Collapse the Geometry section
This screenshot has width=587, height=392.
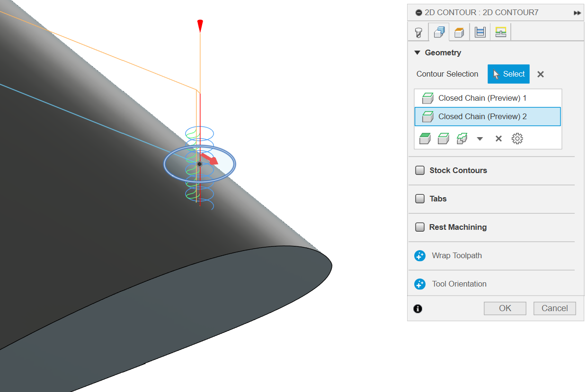tap(417, 52)
